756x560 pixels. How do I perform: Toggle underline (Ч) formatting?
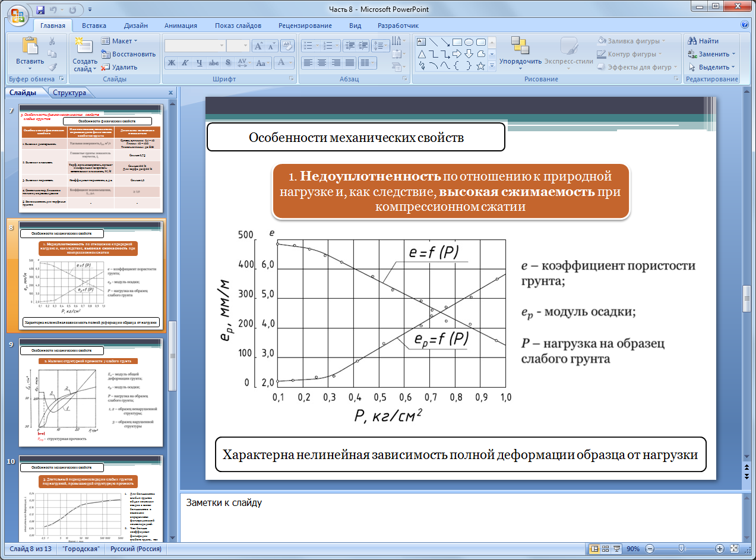point(199,62)
